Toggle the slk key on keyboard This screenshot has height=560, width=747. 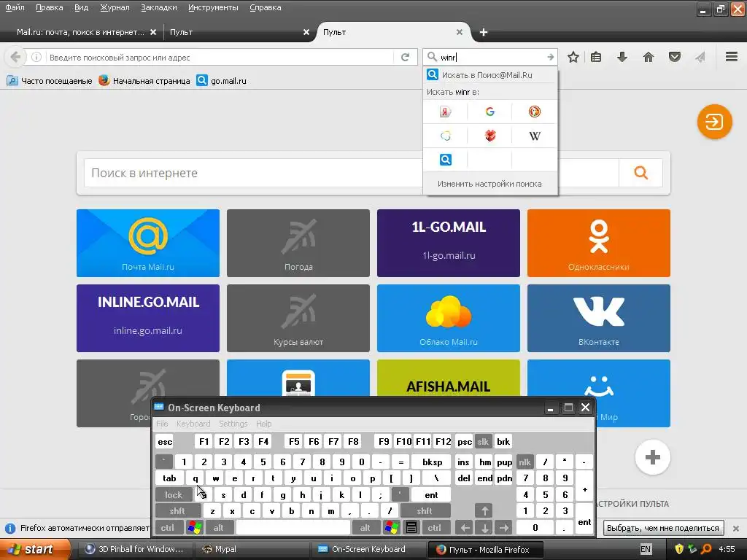483,441
